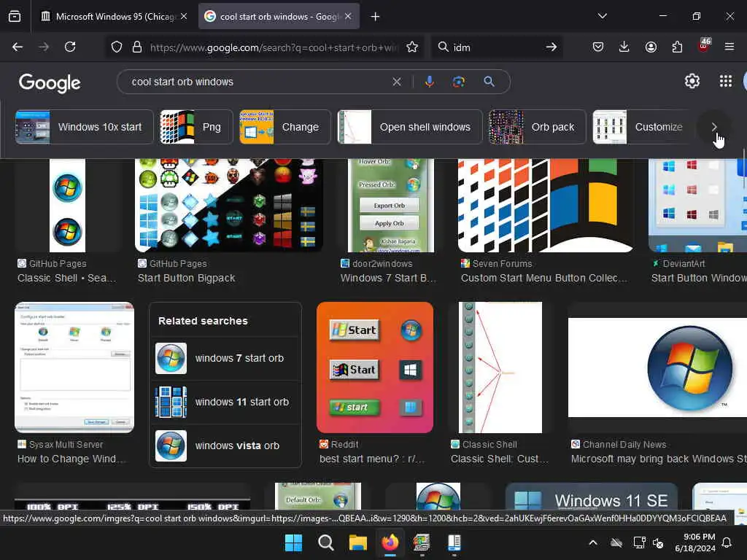Filter by Open shell windows chip
747x560 pixels.
[410, 127]
